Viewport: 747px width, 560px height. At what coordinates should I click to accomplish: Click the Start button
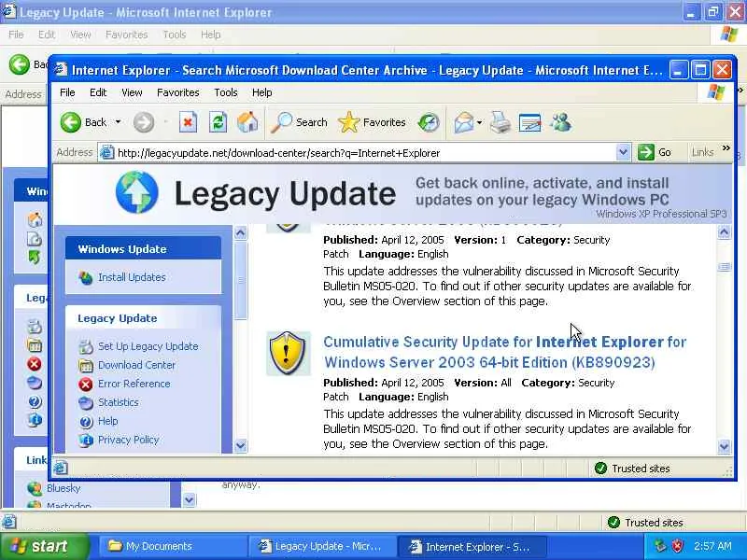[45, 546]
